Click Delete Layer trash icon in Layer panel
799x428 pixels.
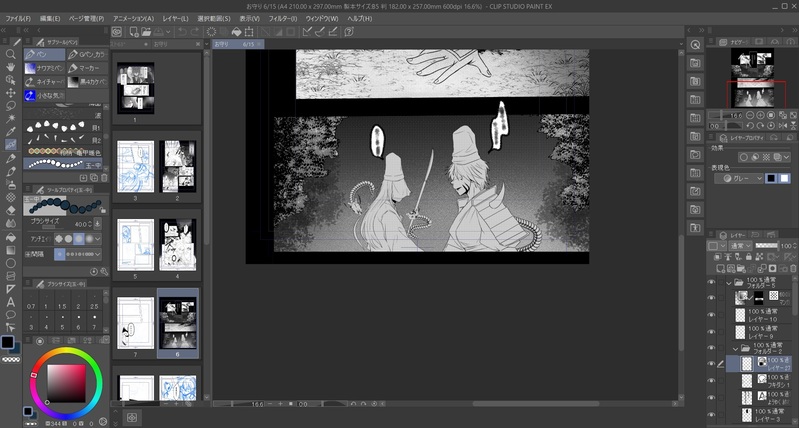tap(792, 269)
